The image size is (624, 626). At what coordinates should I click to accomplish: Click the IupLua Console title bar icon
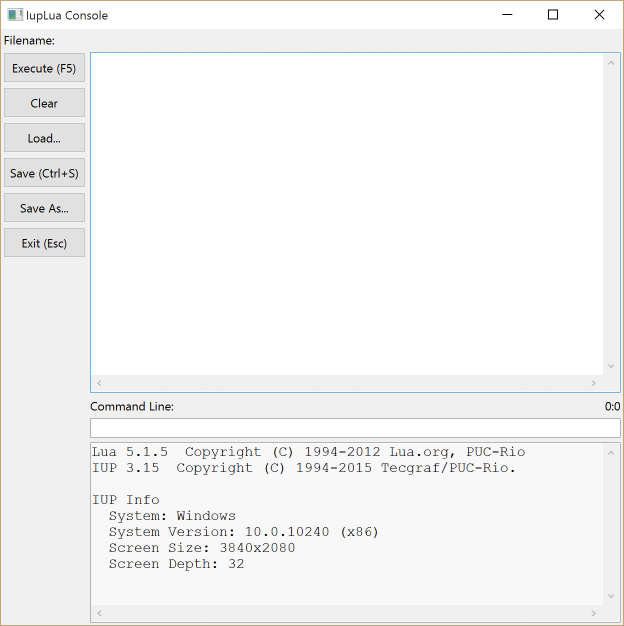pos(15,15)
